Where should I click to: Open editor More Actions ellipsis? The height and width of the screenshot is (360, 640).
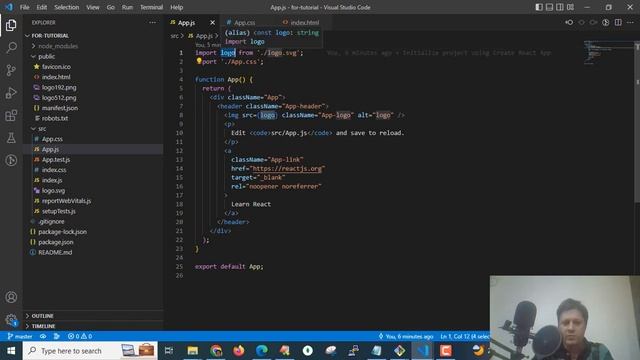click(630, 22)
